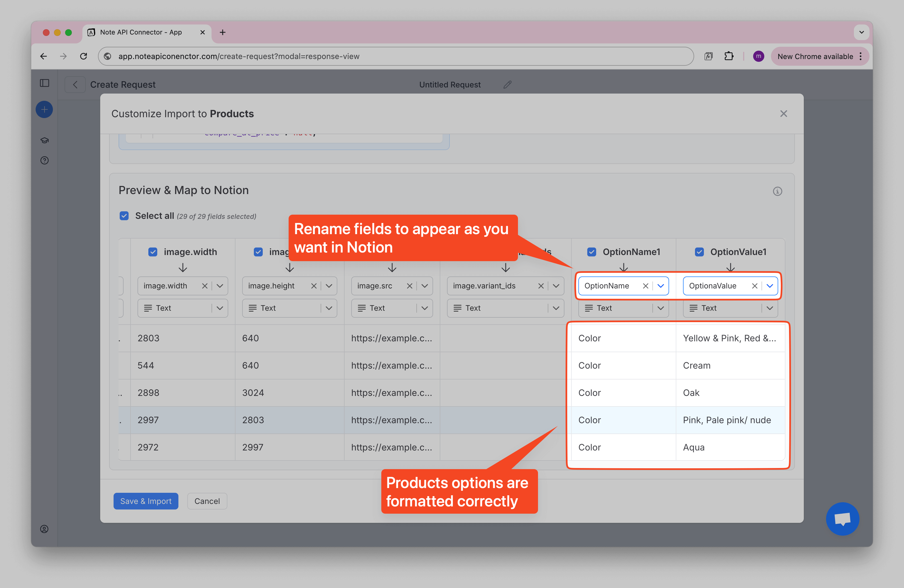Open the graduation cap tutorials icon
Image resolution: width=904 pixels, height=588 pixels.
click(x=45, y=141)
